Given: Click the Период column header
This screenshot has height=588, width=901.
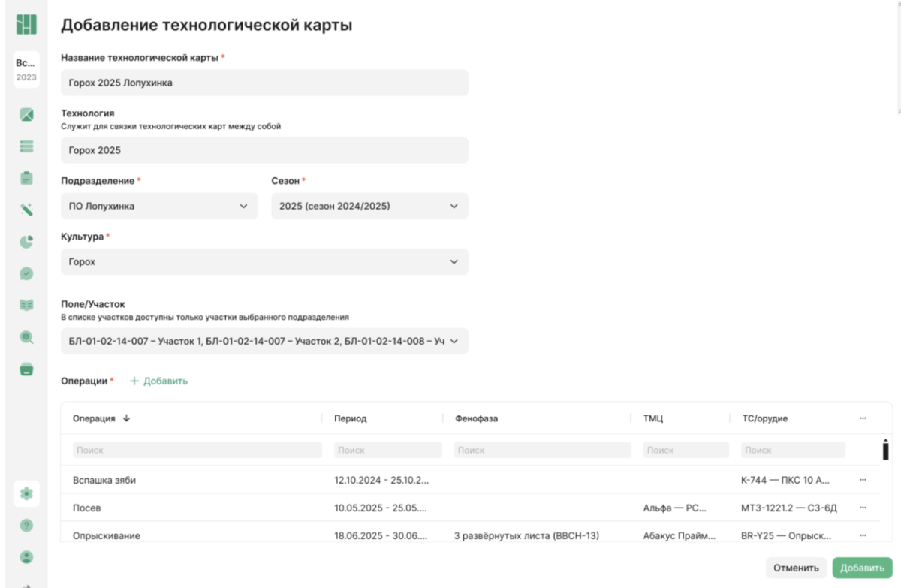Looking at the screenshot, I should pos(351,418).
